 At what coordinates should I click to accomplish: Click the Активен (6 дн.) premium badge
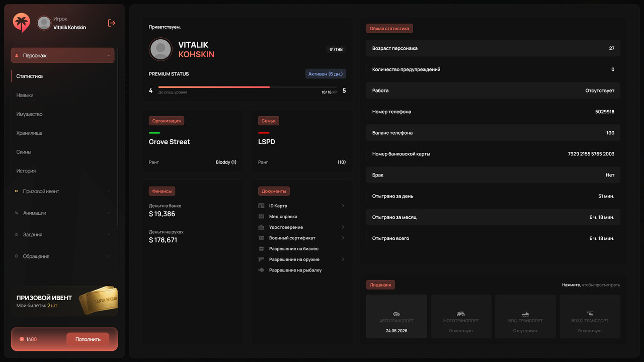click(x=326, y=74)
